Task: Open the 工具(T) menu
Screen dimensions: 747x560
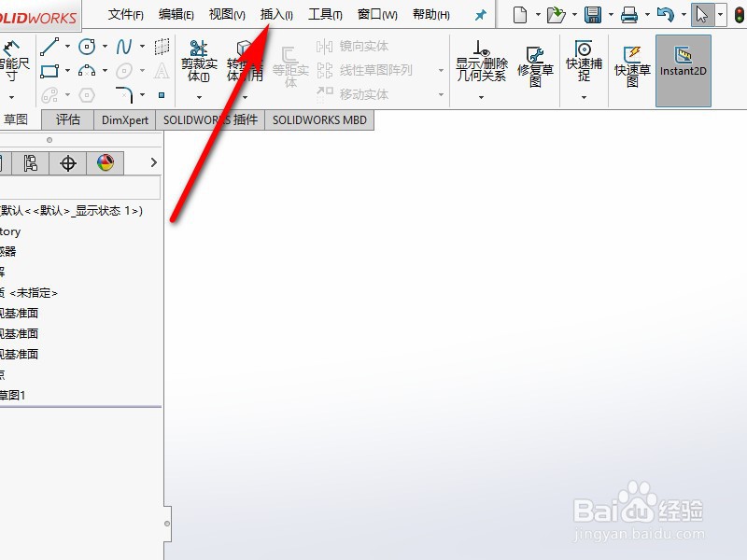Action: click(325, 15)
